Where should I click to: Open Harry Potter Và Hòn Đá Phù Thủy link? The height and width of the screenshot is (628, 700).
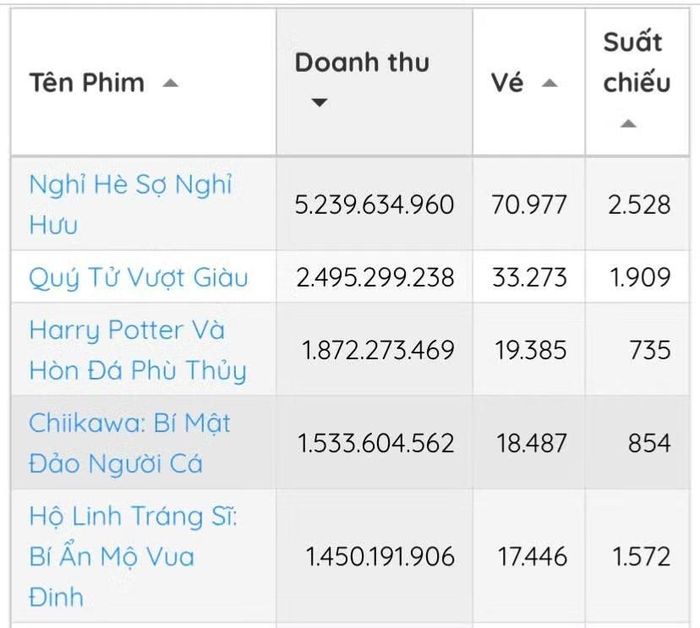138,350
